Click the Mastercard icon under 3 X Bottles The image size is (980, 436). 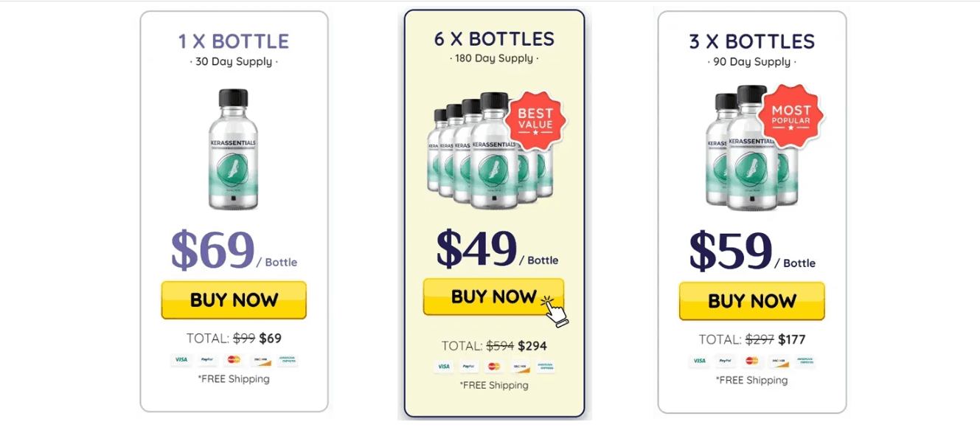pos(751,361)
